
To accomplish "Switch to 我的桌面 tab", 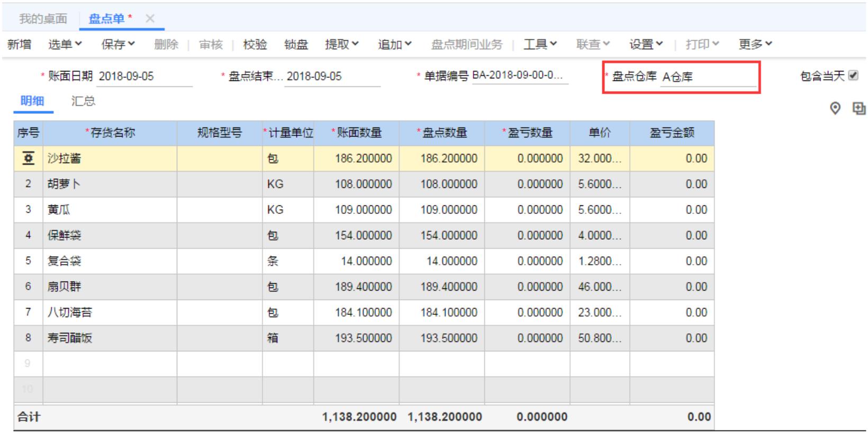I will click(43, 19).
